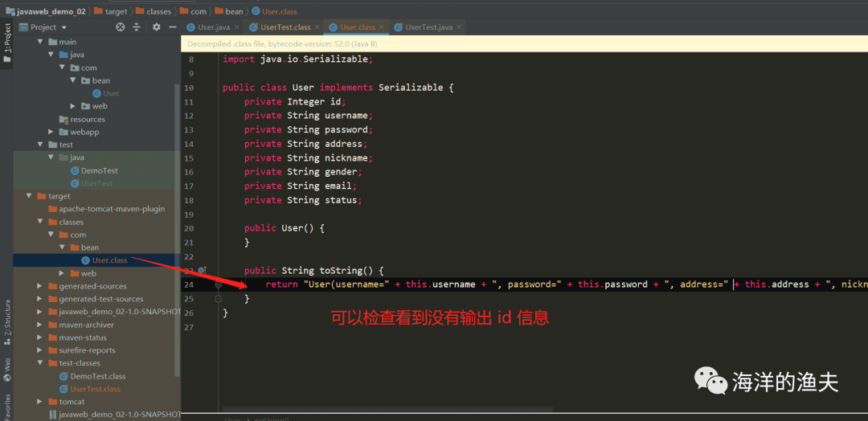Select the maven-archiver folder
Image resolution: width=868 pixels, height=421 pixels.
coord(81,325)
